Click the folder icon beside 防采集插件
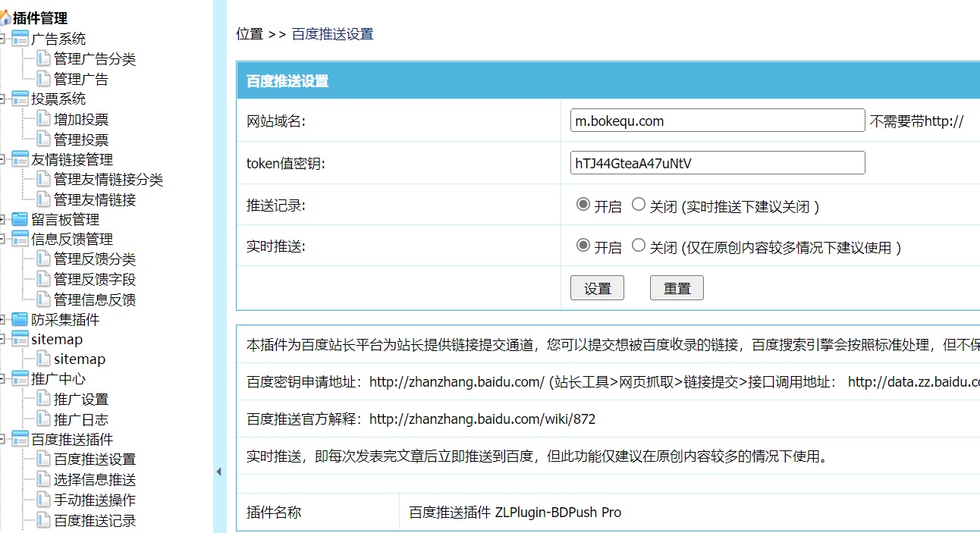 (20, 320)
